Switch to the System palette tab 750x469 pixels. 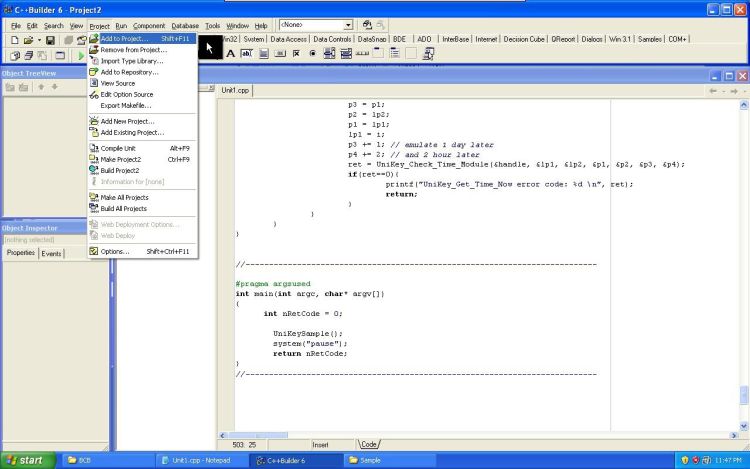254,39
